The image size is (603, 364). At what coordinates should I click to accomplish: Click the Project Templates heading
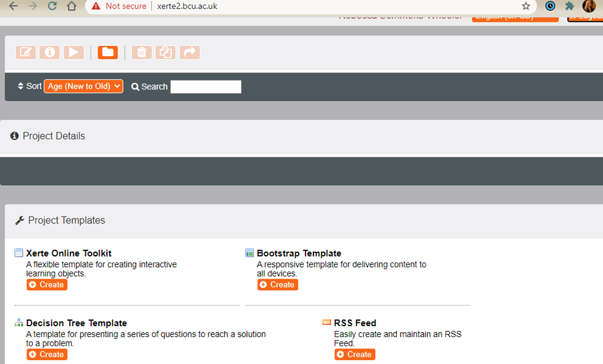coord(66,220)
